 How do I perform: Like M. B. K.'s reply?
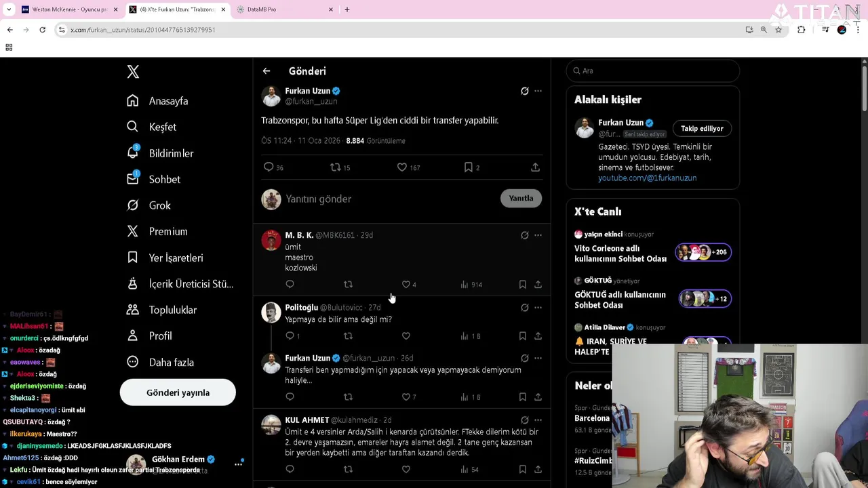pyautogui.click(x=406, y=285)
